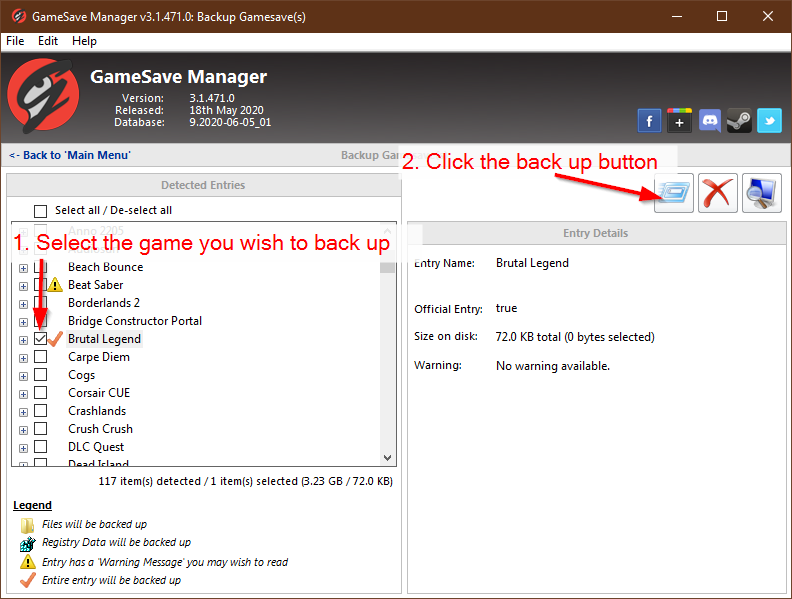Select the Cogs entry
This screenshot has height=599, width=792.
[x=81, y=375]
